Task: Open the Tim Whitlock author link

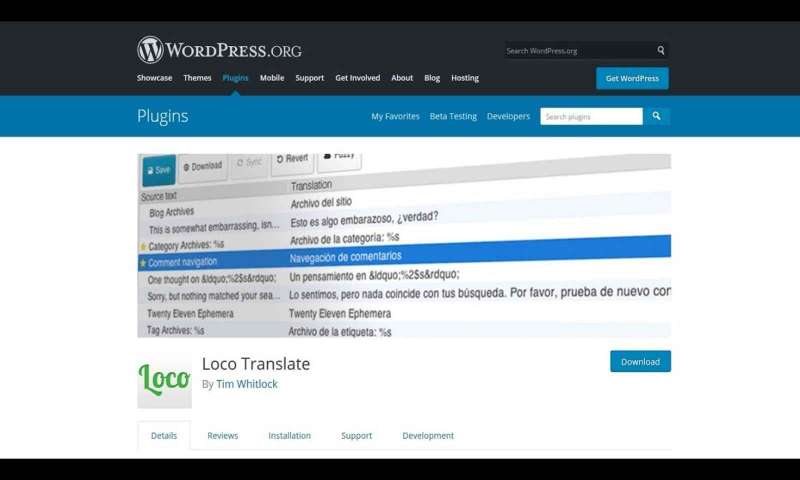Action: [247, 384]
